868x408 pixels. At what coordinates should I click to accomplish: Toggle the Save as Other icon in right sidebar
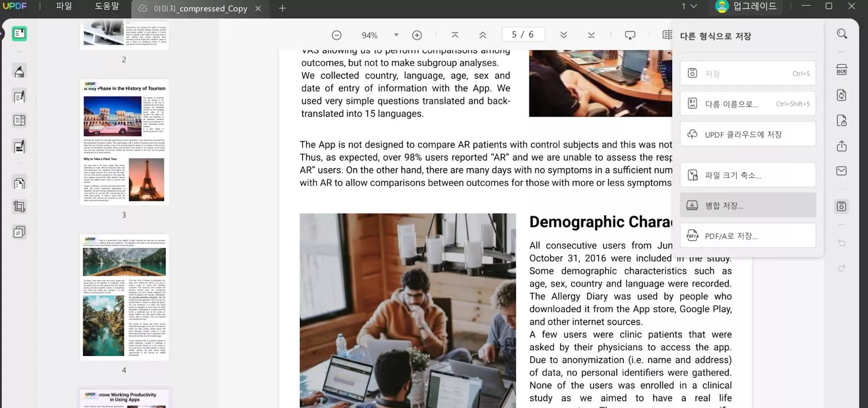(x=841, y=206)
